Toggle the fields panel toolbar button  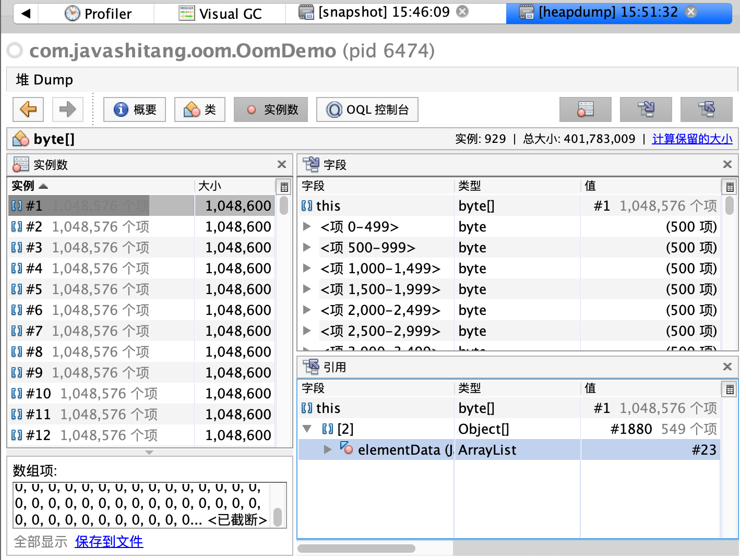(646, 109)
